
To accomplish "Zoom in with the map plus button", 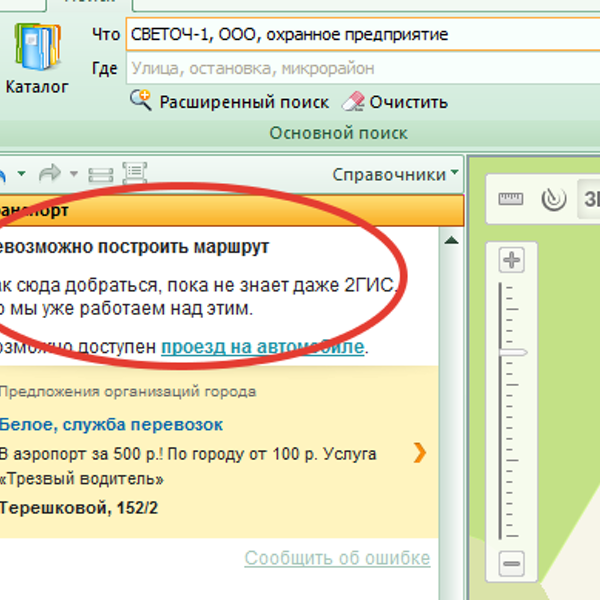I will (x=512, y=260).
